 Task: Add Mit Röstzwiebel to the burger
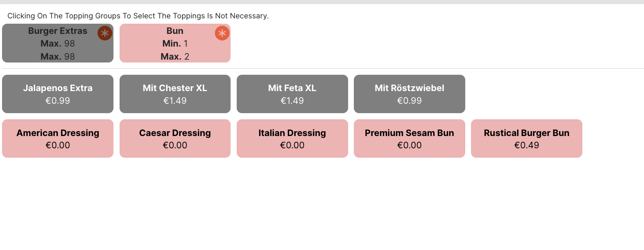pos(409,94)
